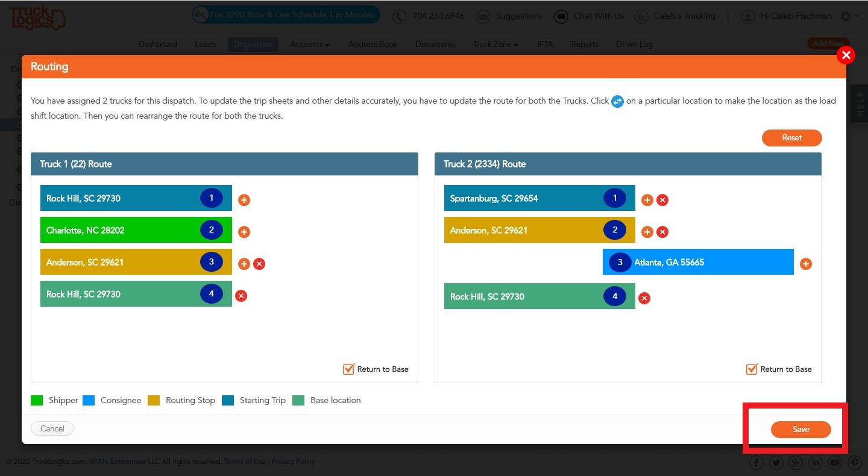Viewport: 868px width, 476px height.
Task: Click the TruckLogics logo
Action: (x=37, y=17)
